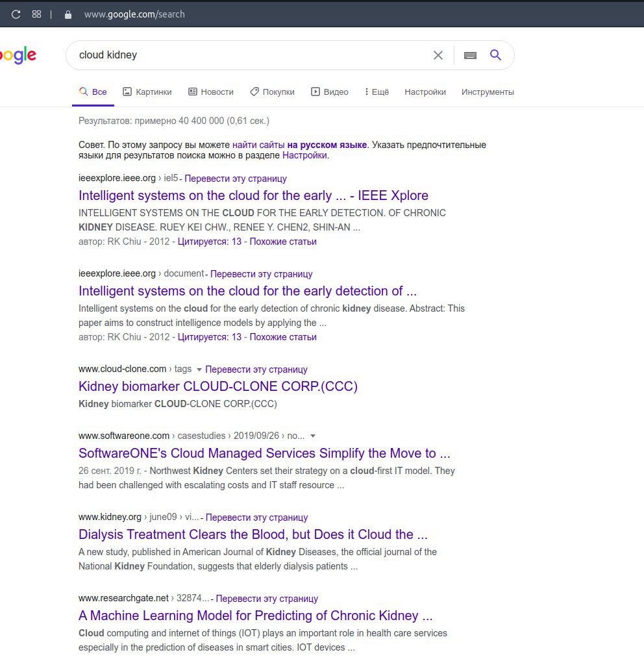
Task: Open the on-screen keyboard icon
Action: click(x=471, y=55)
